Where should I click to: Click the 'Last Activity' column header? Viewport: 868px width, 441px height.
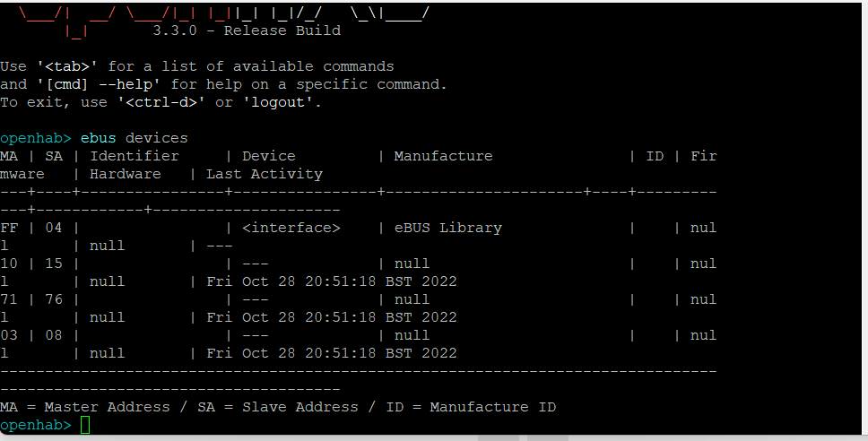pyautogui.click(x=265, y=174)
